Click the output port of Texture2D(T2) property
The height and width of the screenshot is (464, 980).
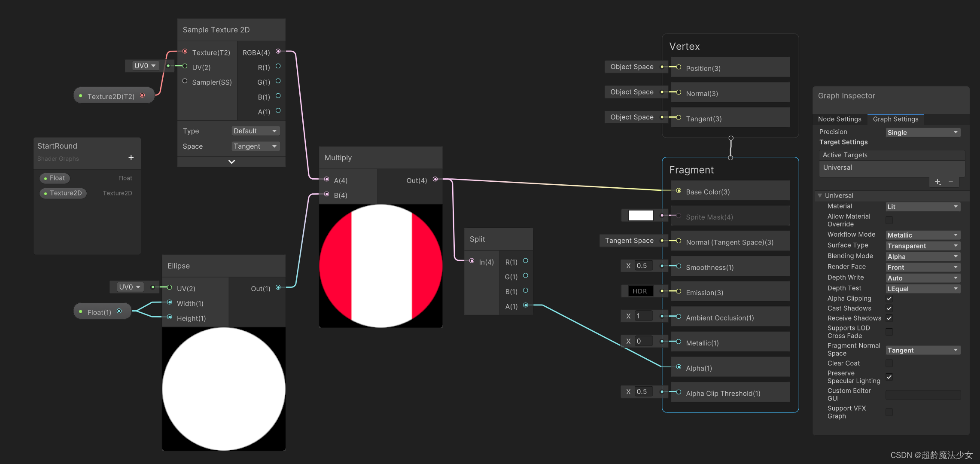coord(143,95)
